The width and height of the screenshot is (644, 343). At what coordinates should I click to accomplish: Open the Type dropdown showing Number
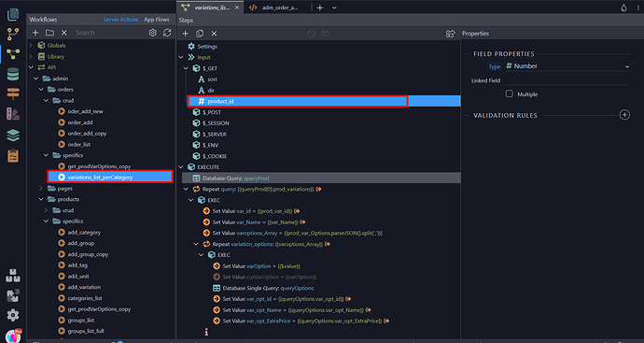567,66
